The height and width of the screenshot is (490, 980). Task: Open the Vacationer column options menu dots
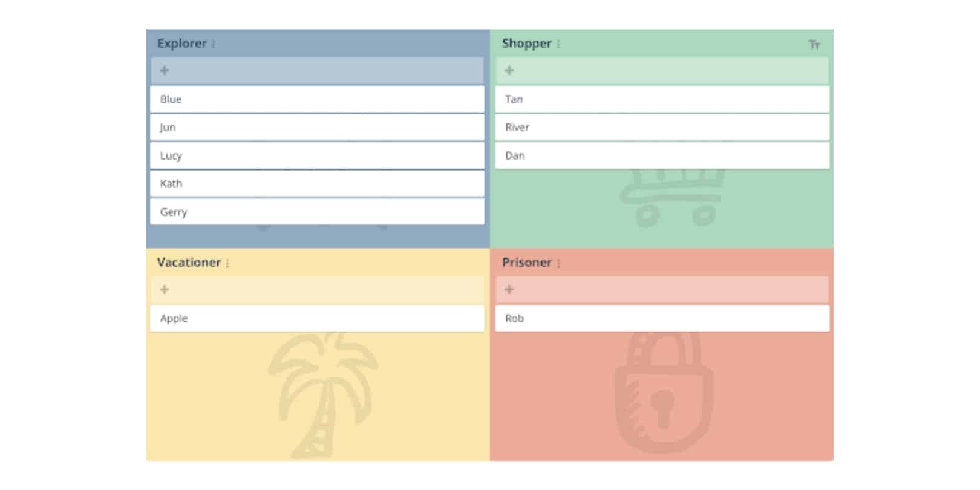[x=227, y=264]
